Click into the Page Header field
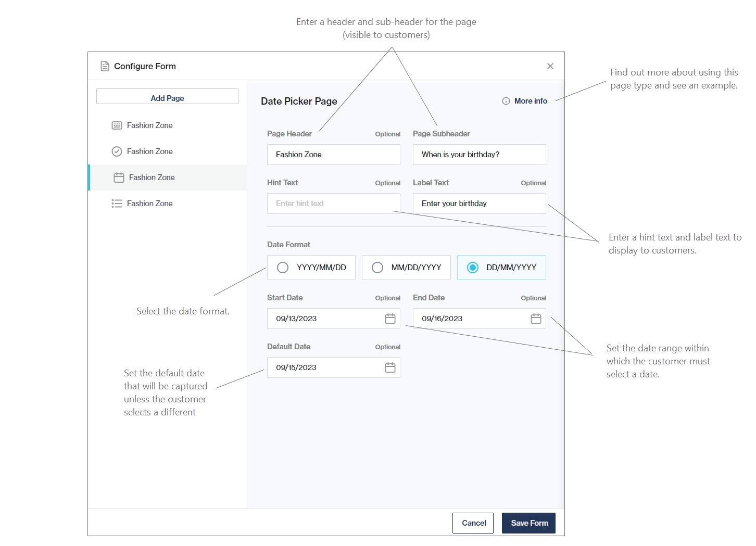The width and height of the screenshot is (756, 546). [x=333, y=155]
